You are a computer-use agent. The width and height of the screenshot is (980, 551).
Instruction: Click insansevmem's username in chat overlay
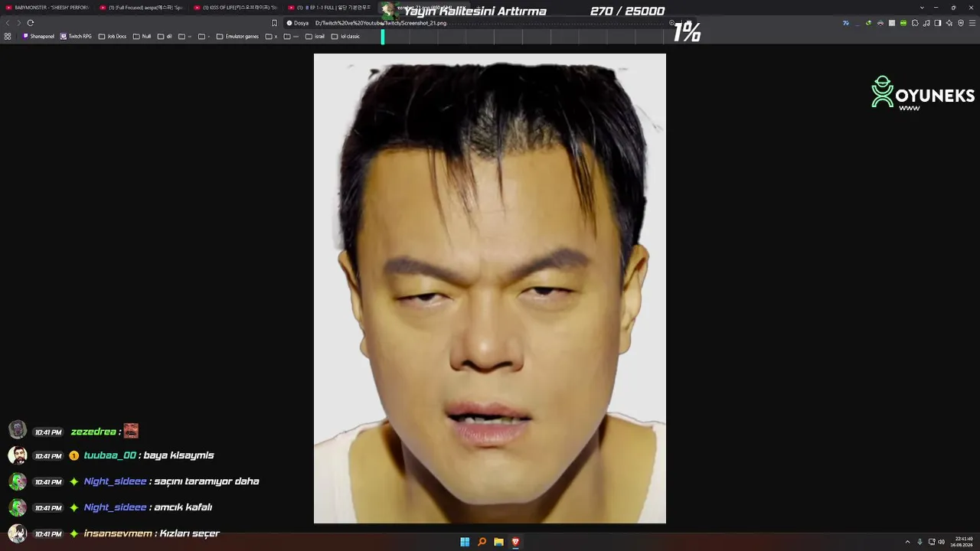[118, 533]
